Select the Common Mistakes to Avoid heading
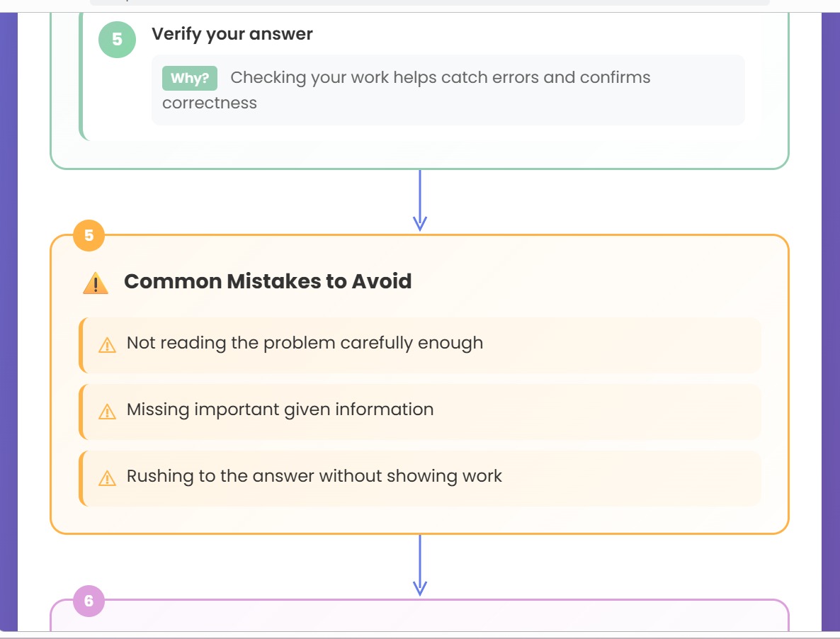Image resolution: width=840 pixels, height=639 pixels. click(x=268, y=281)
